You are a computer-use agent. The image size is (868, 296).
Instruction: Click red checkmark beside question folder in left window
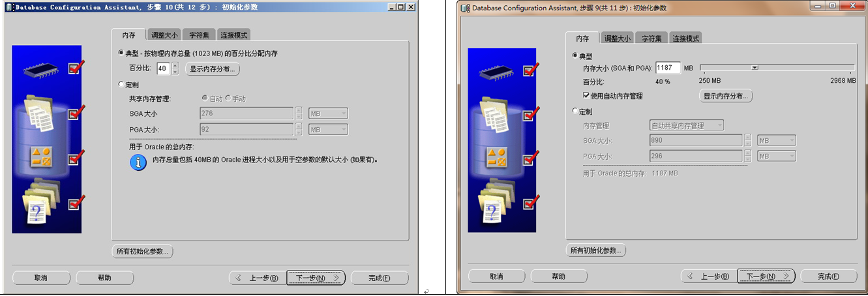[76, 203]
